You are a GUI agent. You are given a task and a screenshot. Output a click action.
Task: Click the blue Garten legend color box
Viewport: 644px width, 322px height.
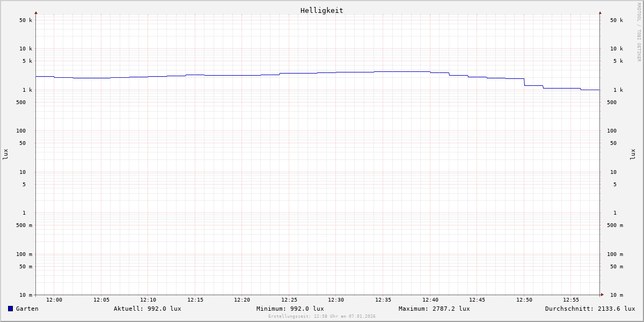coord(10,309)
